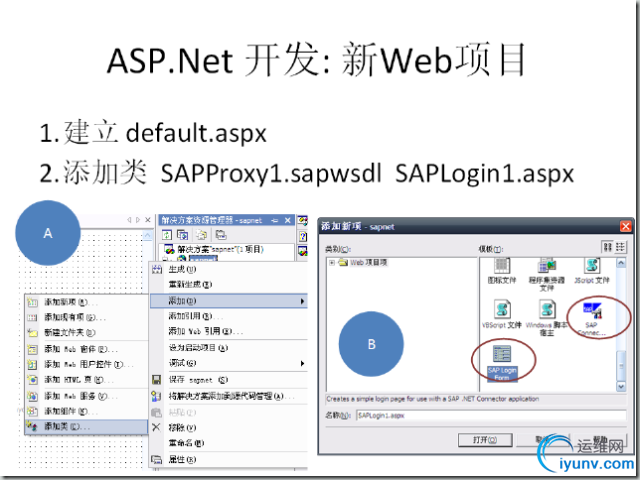Choose 重新生成 from the context menu

(x=229, y=284)
